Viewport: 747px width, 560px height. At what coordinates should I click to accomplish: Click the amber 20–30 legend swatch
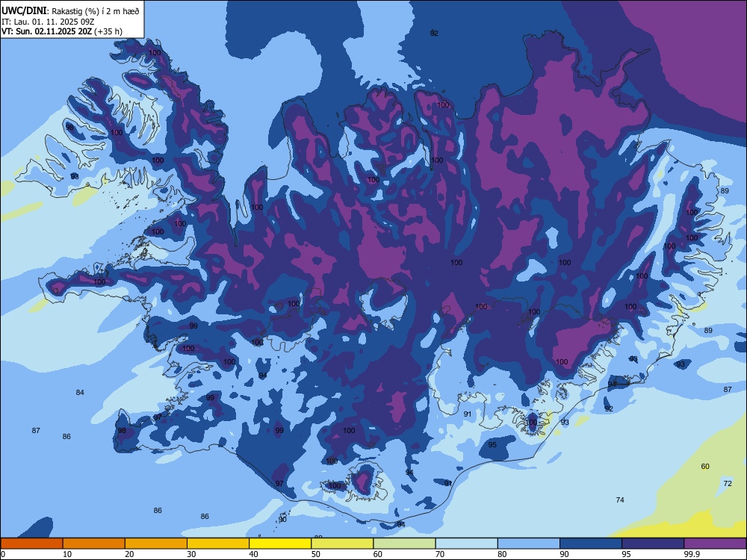coord(156,544)
